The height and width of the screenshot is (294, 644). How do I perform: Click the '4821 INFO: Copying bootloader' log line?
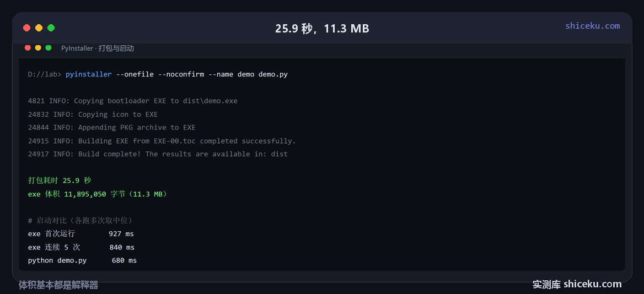133,101
